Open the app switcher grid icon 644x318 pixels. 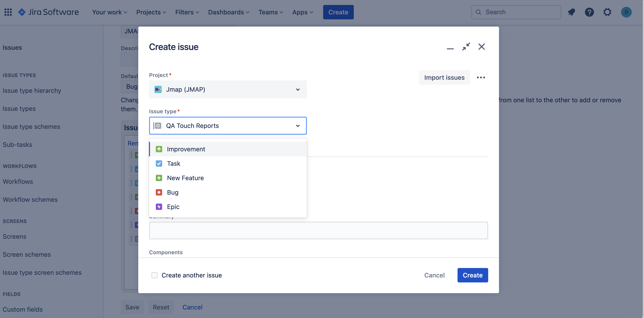click(x=8, y=12)
